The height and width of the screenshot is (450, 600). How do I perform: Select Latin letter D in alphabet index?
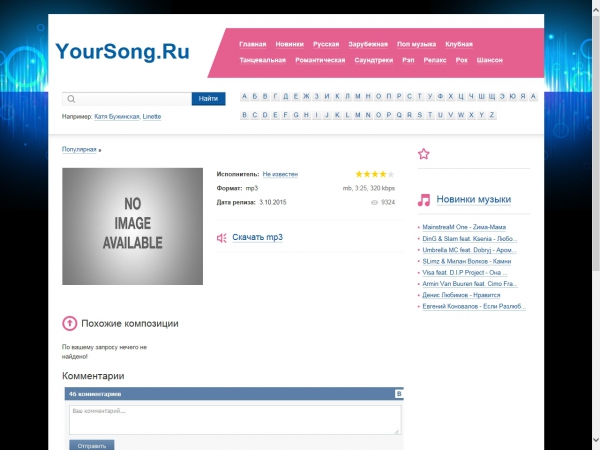[265, 115]
